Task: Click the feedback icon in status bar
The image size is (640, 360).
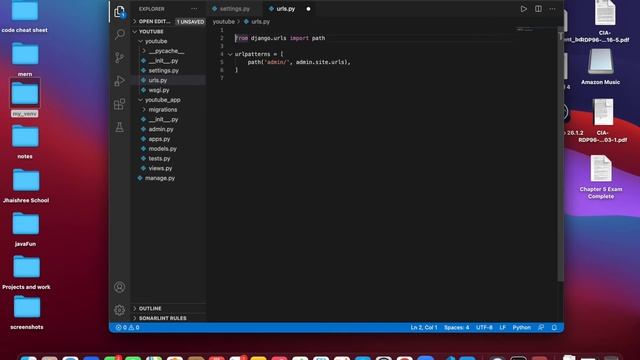Action: point(541,327)
